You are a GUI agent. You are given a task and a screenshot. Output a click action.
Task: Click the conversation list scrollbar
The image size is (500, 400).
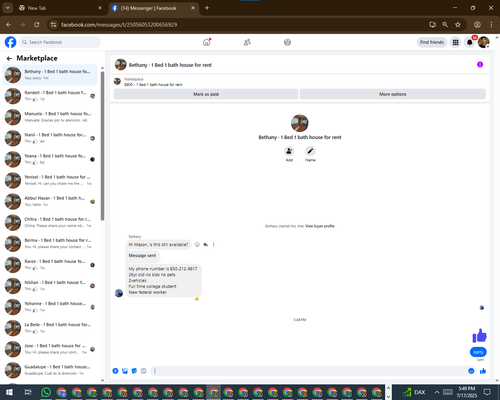102,146
